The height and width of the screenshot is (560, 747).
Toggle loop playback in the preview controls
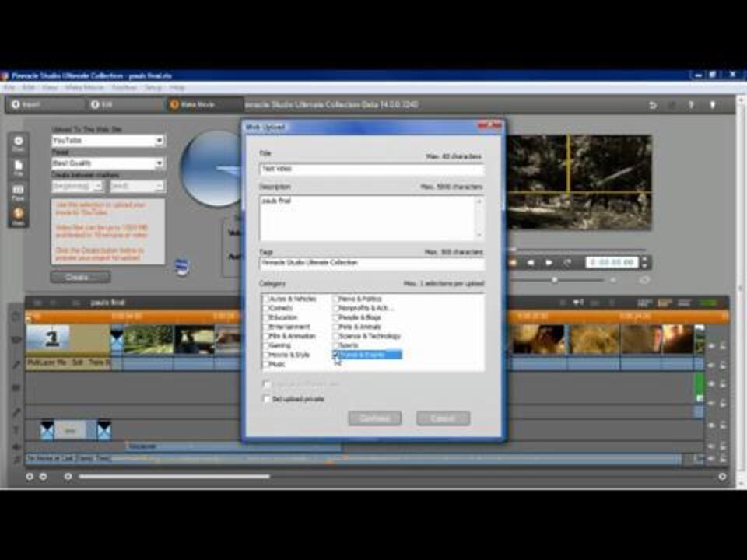tap(567, 263)
